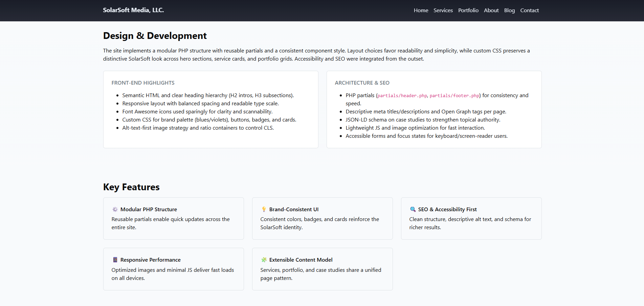Image resolution: width=644 pixels, height=306 pixels.
Task: Select the magnifying glass icon on SEO card
Action: coord(413,209)
